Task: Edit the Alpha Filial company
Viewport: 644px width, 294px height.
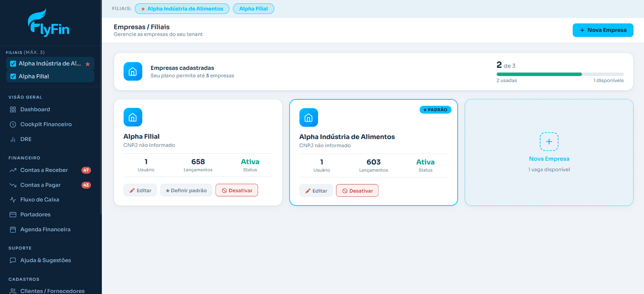Action: point(140,190)
